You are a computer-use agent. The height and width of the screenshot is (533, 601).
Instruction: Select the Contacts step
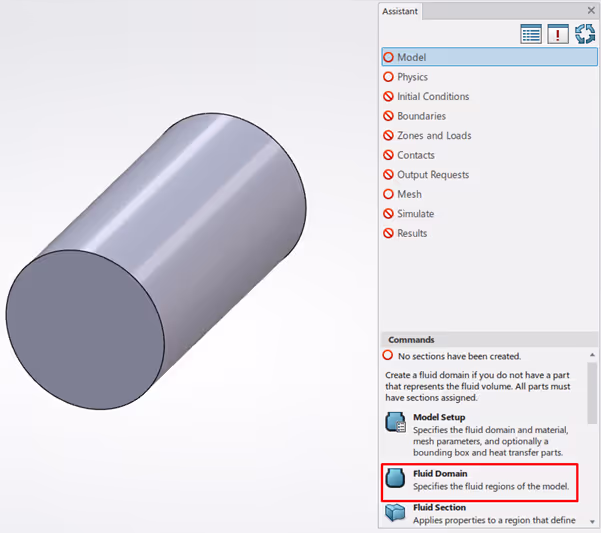tap(489, 155)
